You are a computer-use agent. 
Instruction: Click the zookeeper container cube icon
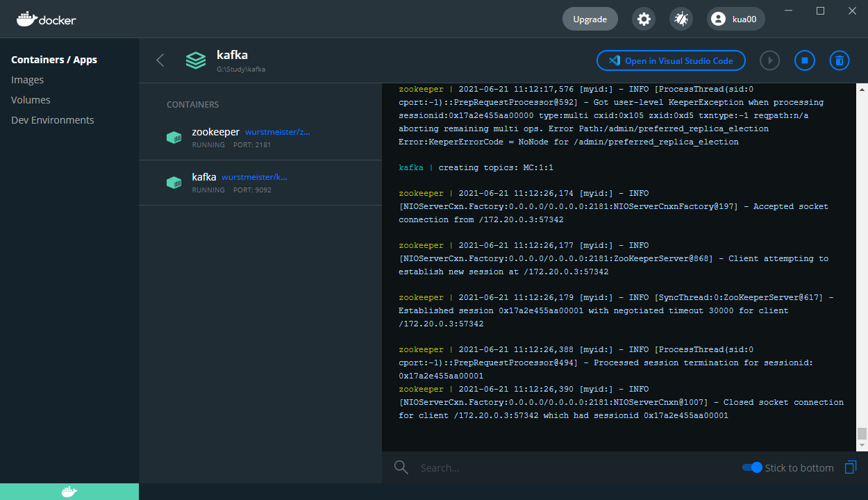[174, 137]
